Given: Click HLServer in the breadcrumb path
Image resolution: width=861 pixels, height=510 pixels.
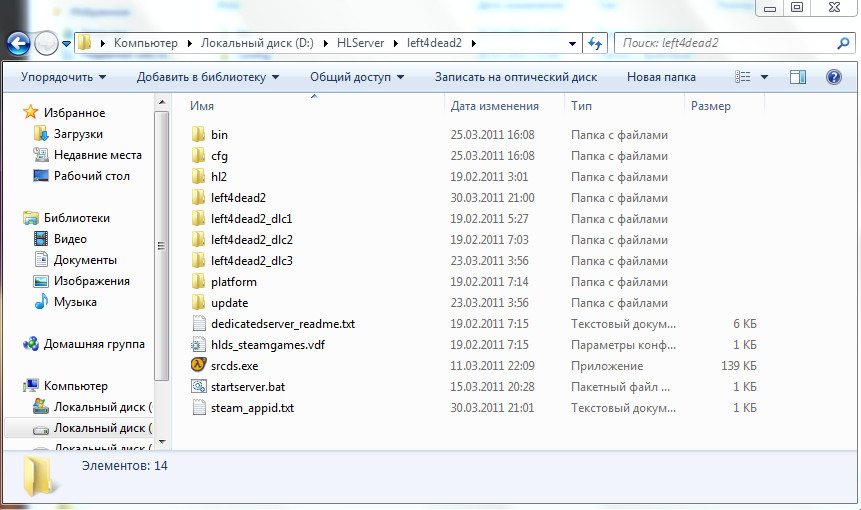Looking at the screenshot, I should (x=360, y=43).
